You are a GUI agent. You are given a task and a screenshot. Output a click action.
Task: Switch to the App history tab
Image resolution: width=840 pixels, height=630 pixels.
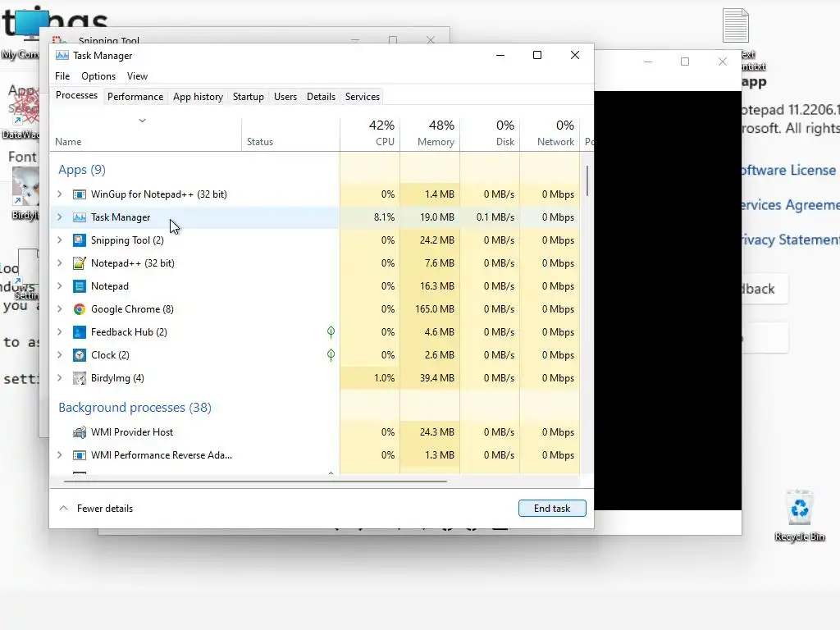[x=198, y=97]
